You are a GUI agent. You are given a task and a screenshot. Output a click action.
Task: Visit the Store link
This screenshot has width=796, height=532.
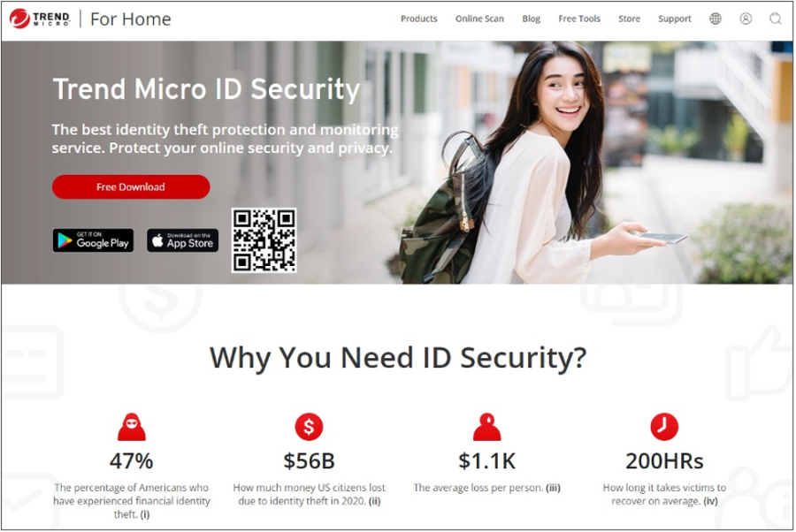629,19
